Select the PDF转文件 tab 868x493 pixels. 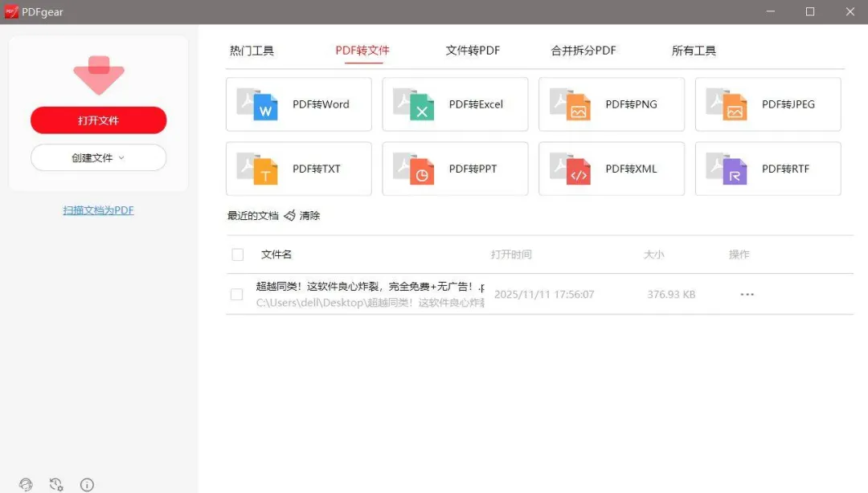(x=362, y=51)
